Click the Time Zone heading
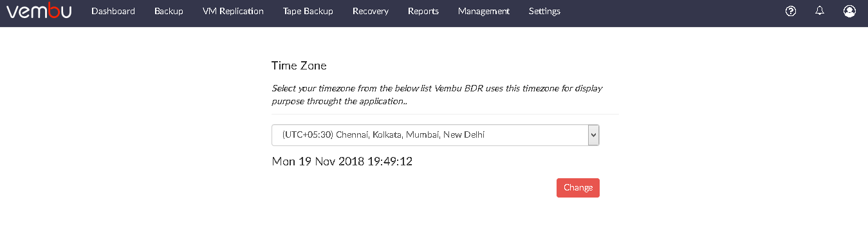This screenshot has width=868, height=240. coord(299,66)
